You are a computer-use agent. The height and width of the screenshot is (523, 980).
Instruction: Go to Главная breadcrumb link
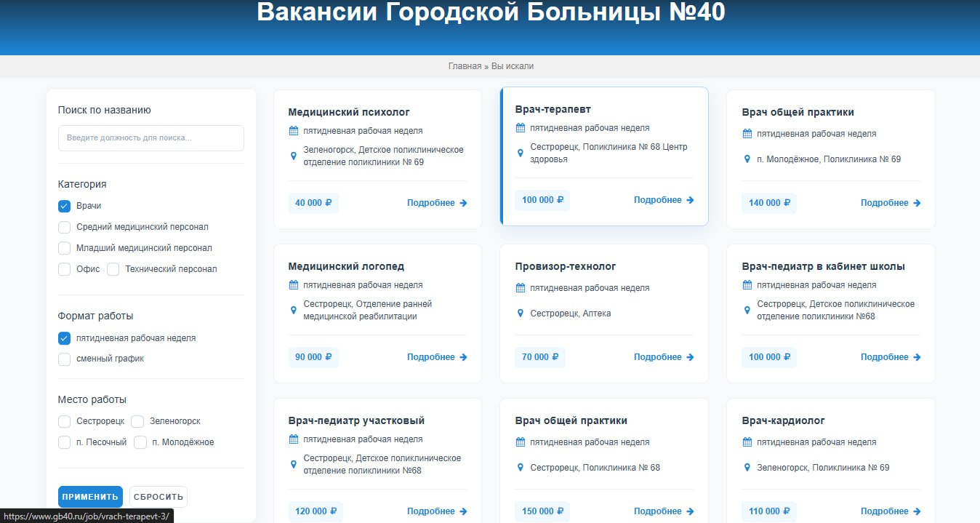(x=465, y=66)
